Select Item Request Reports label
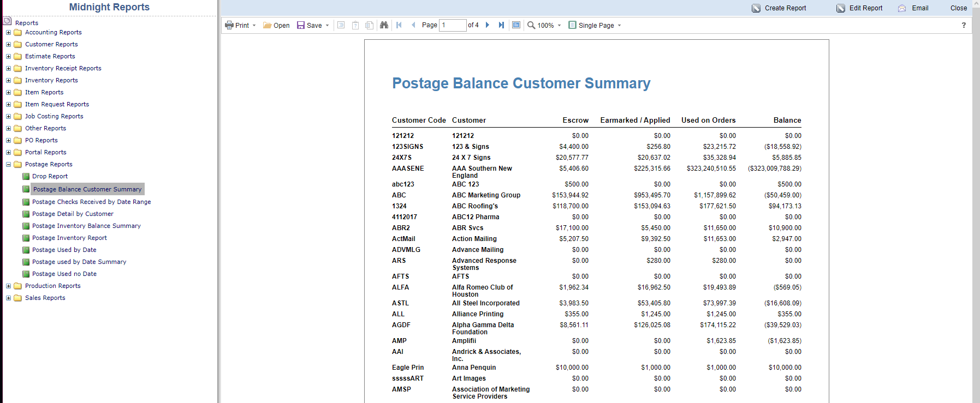Viewport: 980px width, 403px height. click(57, 104)
